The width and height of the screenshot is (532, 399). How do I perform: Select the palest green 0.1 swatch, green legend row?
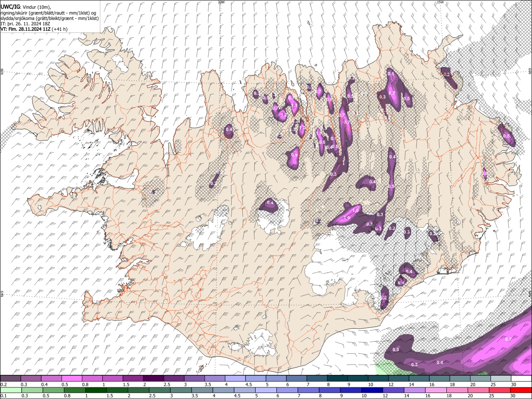[11, 390]
